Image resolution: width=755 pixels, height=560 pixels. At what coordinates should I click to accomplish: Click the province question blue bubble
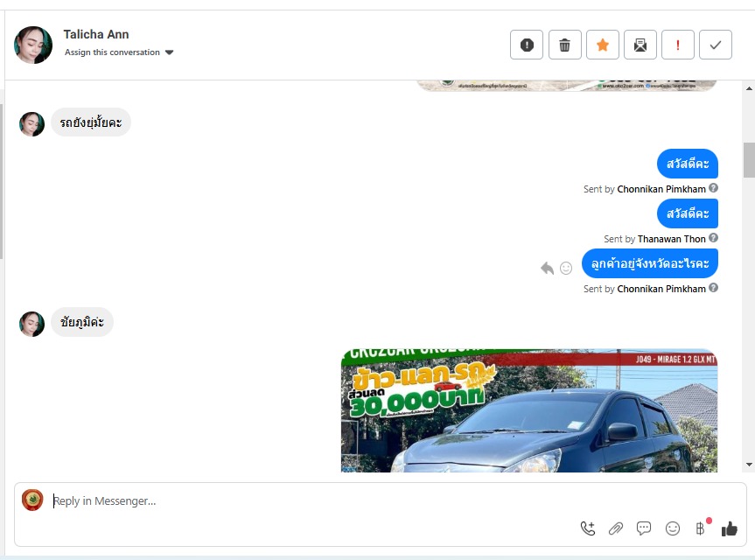[650, 263]
